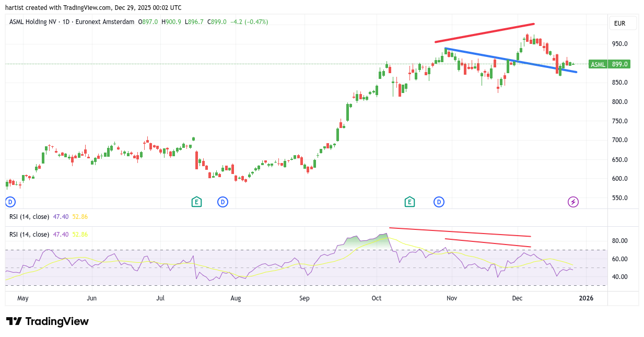Click the TradingView logo at bottom left
The width and height of the screenshot is (644, 337).
[48, 321]
